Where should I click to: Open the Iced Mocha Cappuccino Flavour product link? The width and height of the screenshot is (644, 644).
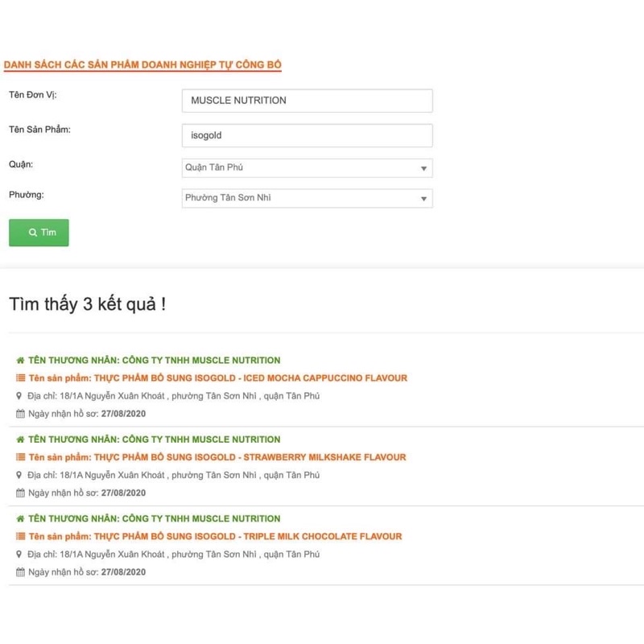[x=250, y=378]
